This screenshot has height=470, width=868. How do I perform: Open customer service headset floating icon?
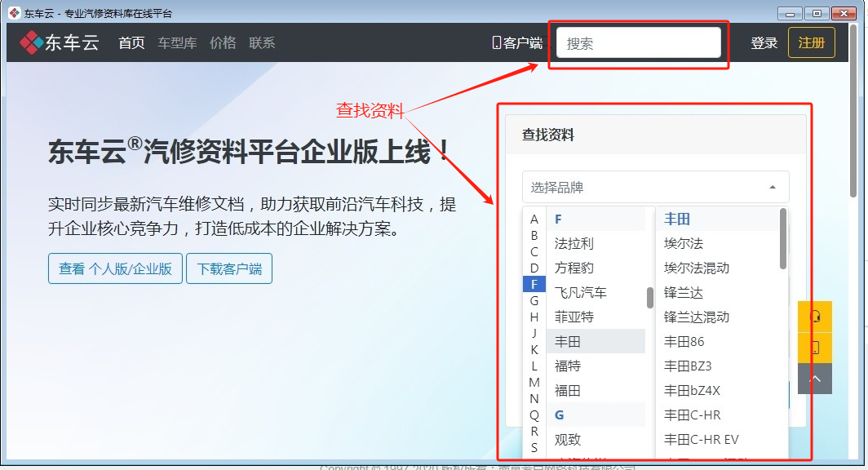[815, 317]
